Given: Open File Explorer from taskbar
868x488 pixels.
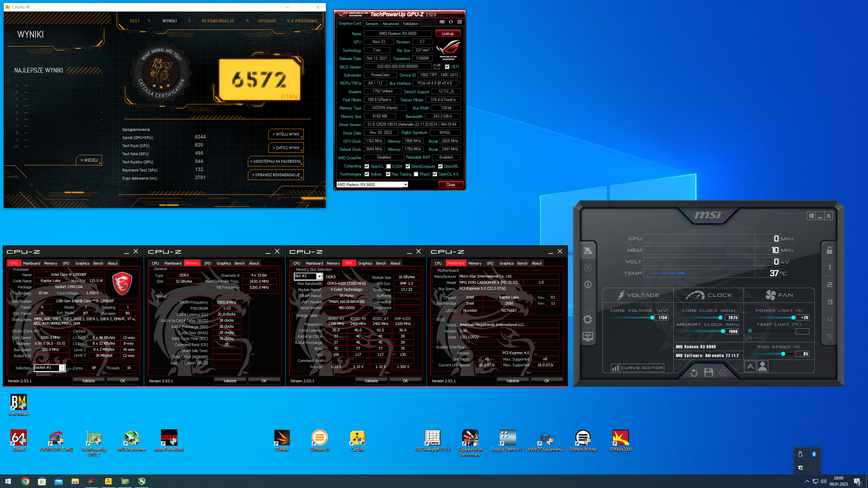Looking at the screenshot, I should (75, 481).
